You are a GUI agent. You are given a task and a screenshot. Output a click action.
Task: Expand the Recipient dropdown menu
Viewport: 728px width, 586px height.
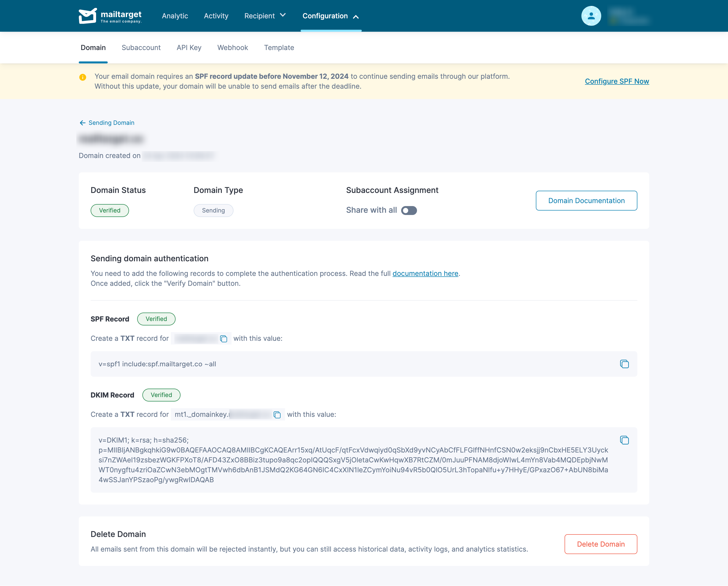pyautogui.click(x=265, y=16)
